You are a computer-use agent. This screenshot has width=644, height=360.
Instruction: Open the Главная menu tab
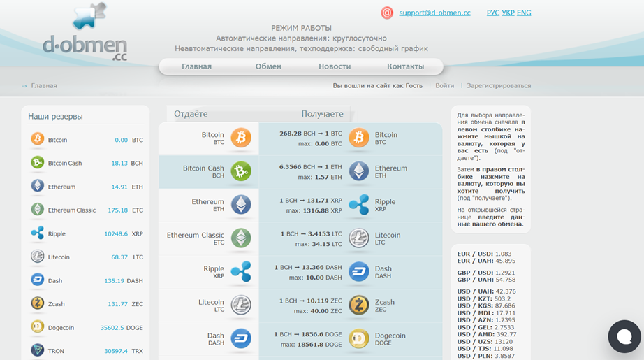[197, 66]
